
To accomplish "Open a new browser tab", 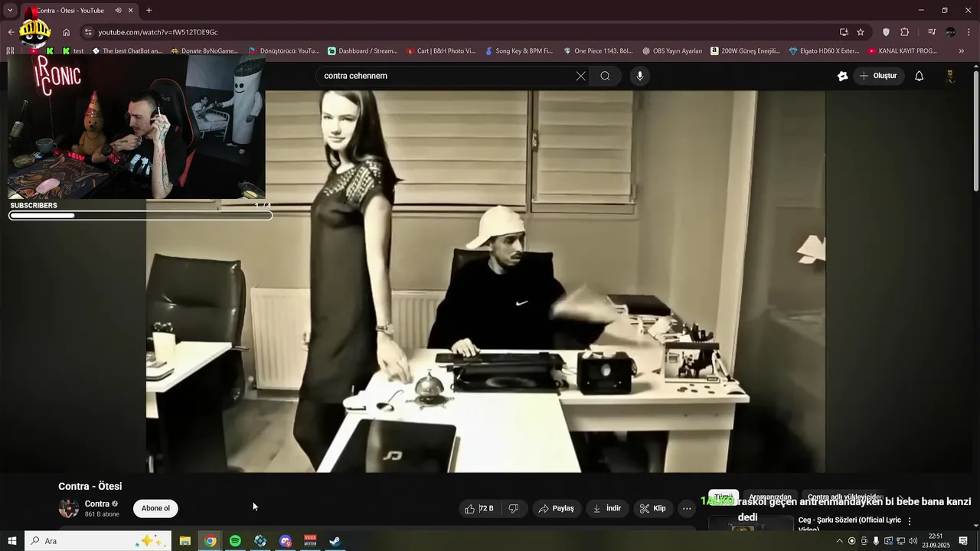I will [x=149, y=11].
